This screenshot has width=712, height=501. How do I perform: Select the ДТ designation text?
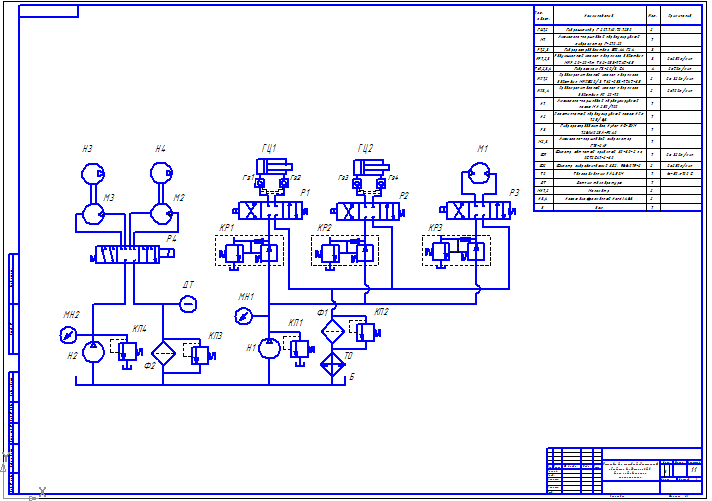click(x=188, y=285)
